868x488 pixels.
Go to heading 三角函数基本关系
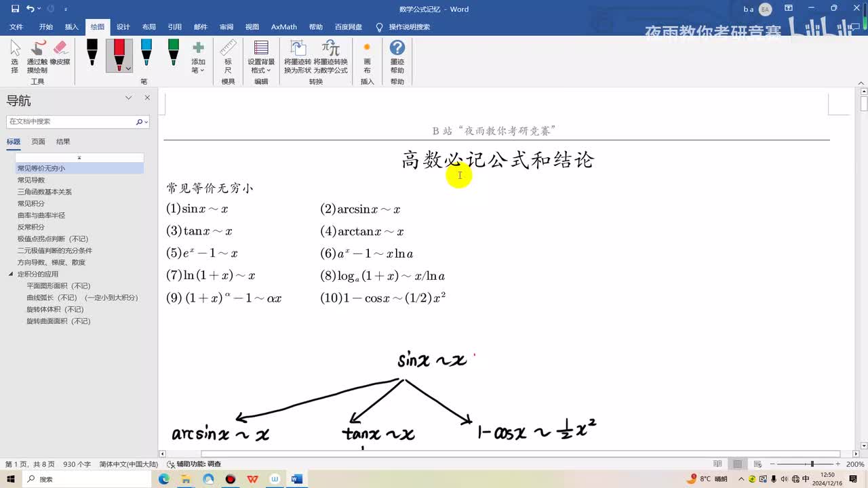[x=45, y=192]
